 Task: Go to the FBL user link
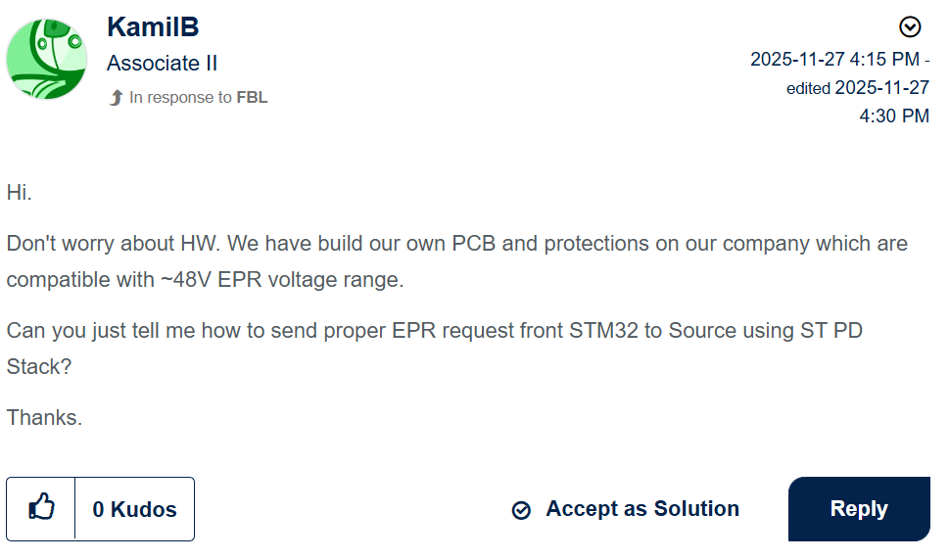(x=252, y=98)
